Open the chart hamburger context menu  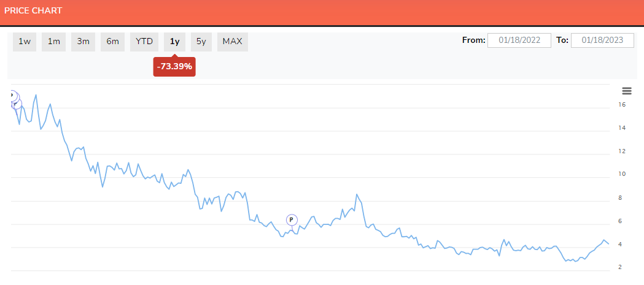(x=627, y=91)
